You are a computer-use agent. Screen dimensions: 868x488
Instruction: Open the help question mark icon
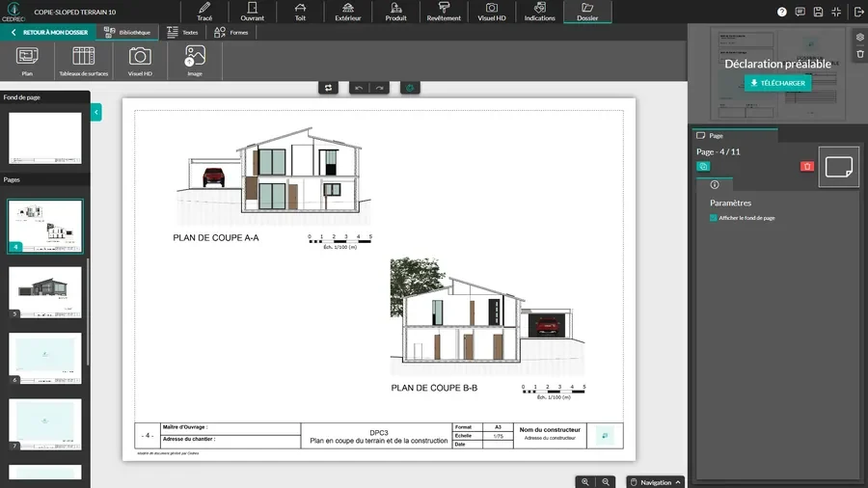pyautogui.click(x=782, y=12)
